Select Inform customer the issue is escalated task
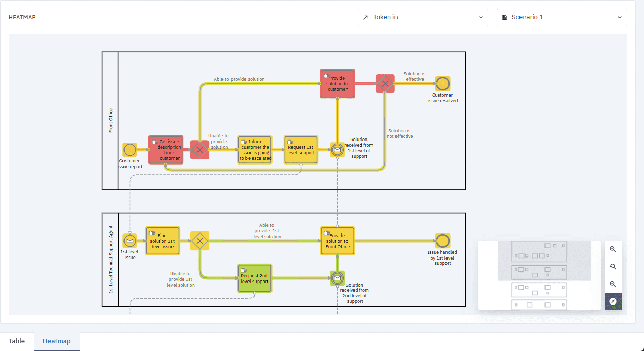The image size is (644, 351). point(255,150)
